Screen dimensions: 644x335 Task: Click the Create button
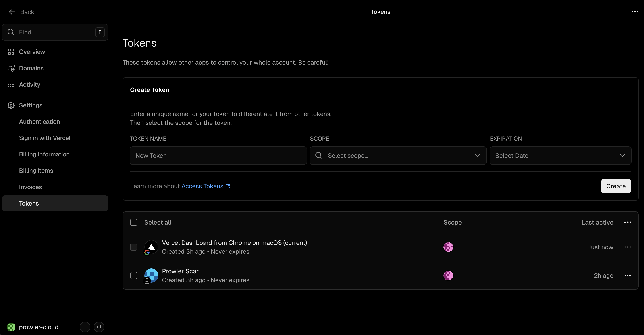point(616,186)
